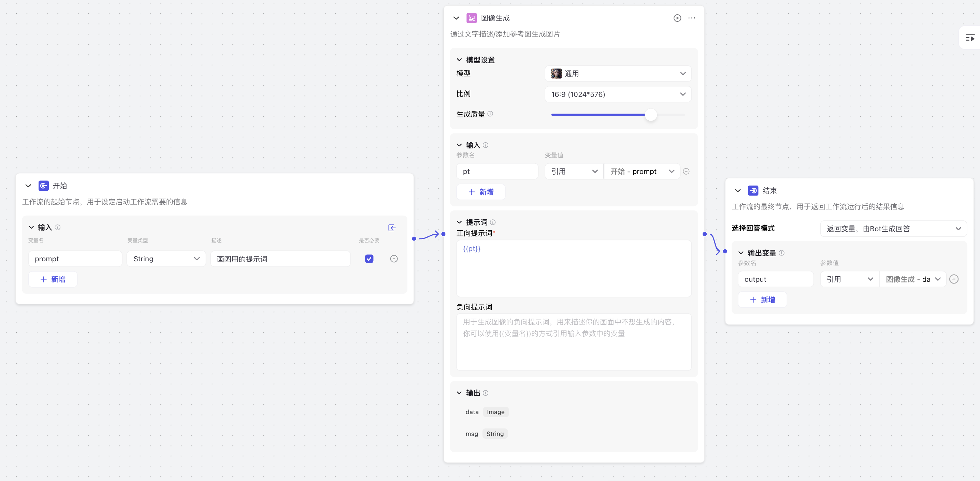Click the output parameter name field
Screen dimensions: 980x481
click(x=776, y=279)
